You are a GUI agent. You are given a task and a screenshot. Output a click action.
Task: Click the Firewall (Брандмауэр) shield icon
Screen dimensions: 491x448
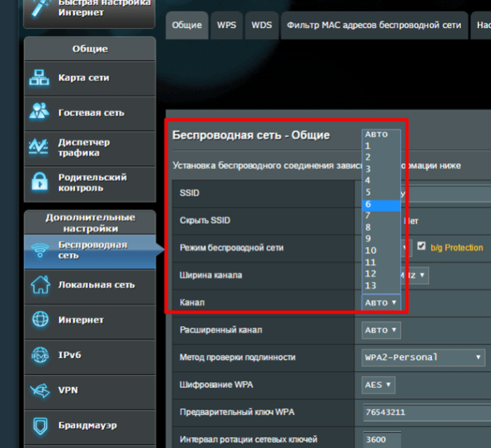(41, 426)
